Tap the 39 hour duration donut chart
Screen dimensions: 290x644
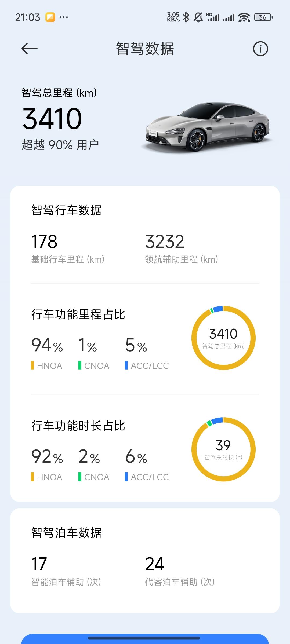point(223,449)
